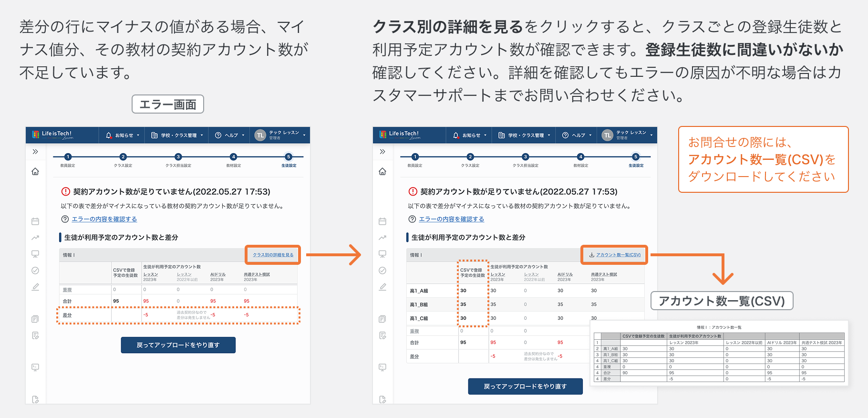Screen dimensions: 868x418
Task: Expand the sidebar with » in left screenshot
Action: (x=35, y=152)
